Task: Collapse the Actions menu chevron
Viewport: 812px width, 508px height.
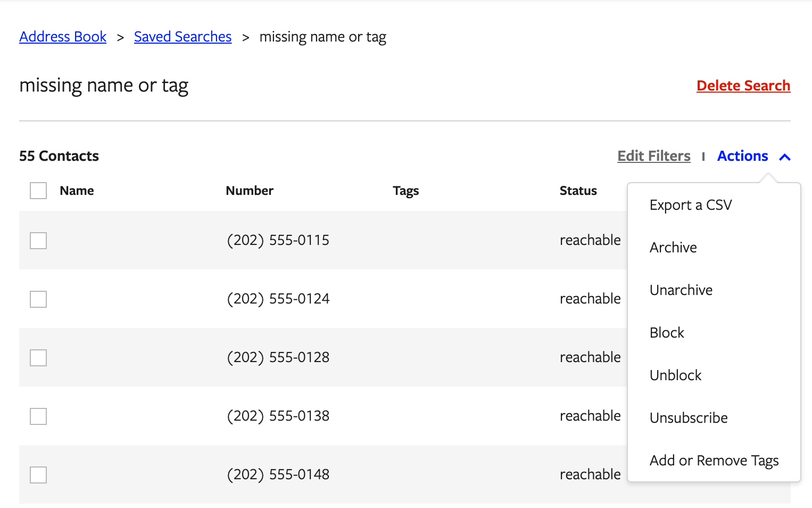Action: pyautogui.click(x=784, y=157)
